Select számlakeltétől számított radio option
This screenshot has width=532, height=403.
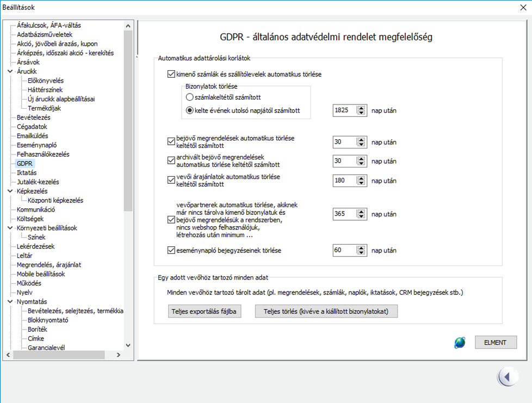tap(190, 97)
